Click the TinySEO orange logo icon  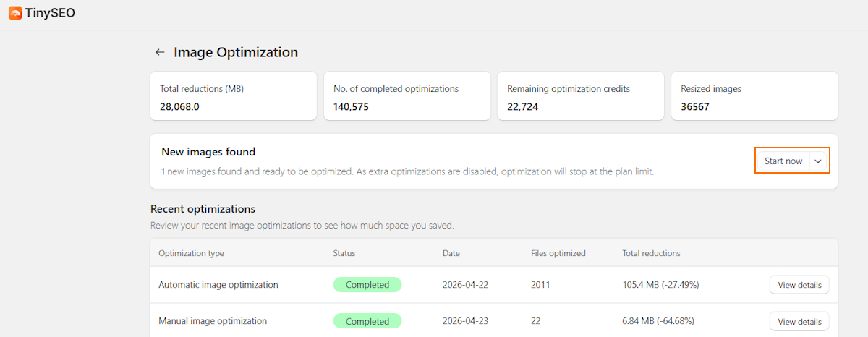pos(15,12)
